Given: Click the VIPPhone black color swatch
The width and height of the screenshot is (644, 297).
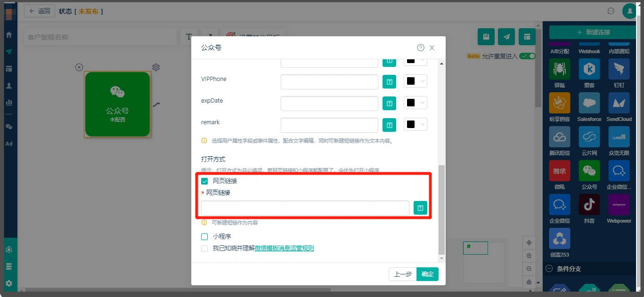Looking at the screenshot, I should [x=410, y=81].
